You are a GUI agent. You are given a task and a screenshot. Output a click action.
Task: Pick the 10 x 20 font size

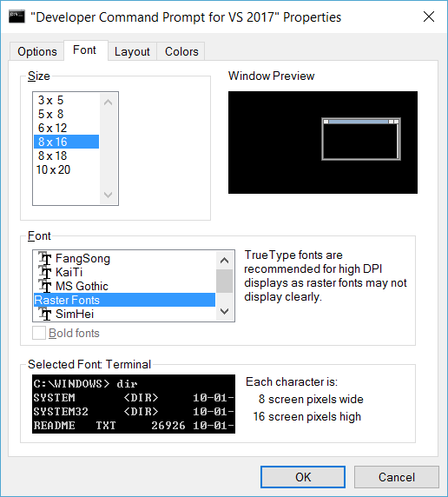66,169
